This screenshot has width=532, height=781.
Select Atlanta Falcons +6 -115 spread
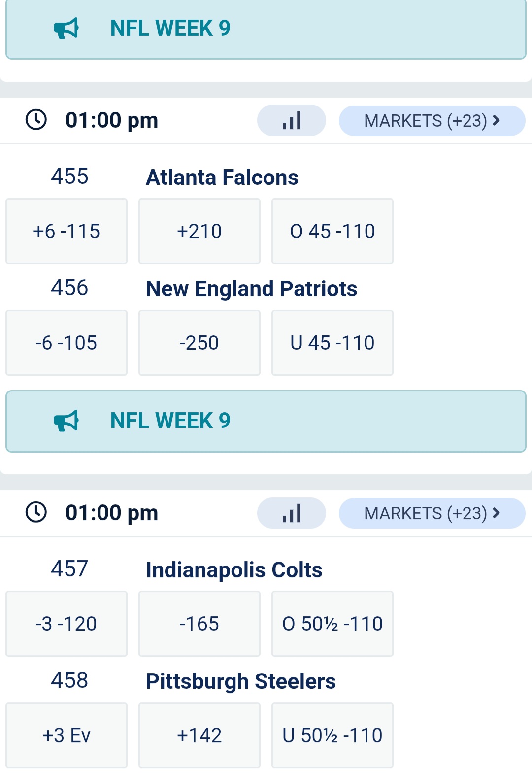tap(66, 231)
